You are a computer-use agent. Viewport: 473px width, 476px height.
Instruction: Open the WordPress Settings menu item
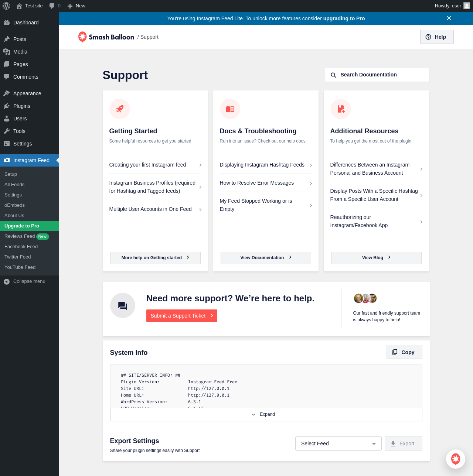point(30,144)
